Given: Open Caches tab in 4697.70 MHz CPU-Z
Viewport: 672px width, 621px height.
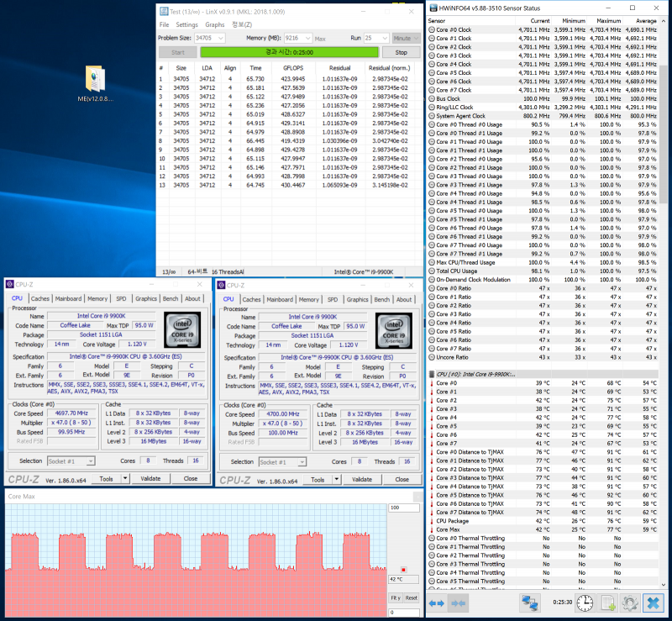Looking at the screenshot, I should tap(39, 298).
